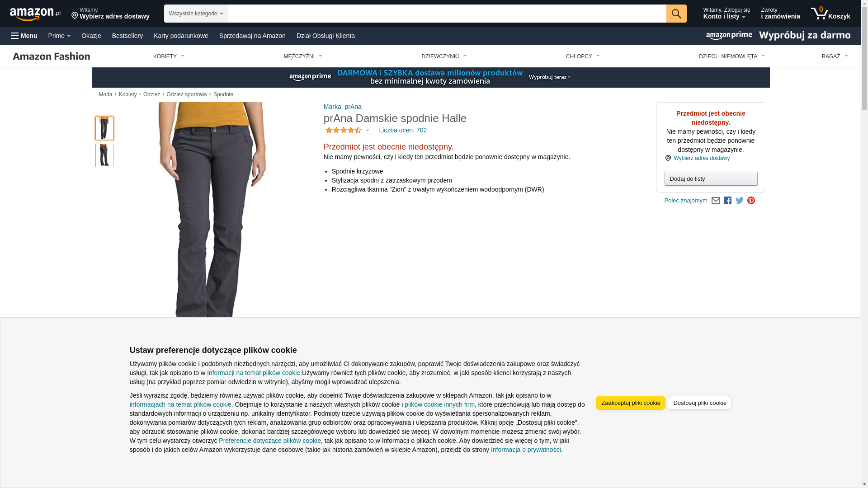
Task: Expand the KOBIETY fashion category
Action: tap(169, 56)
